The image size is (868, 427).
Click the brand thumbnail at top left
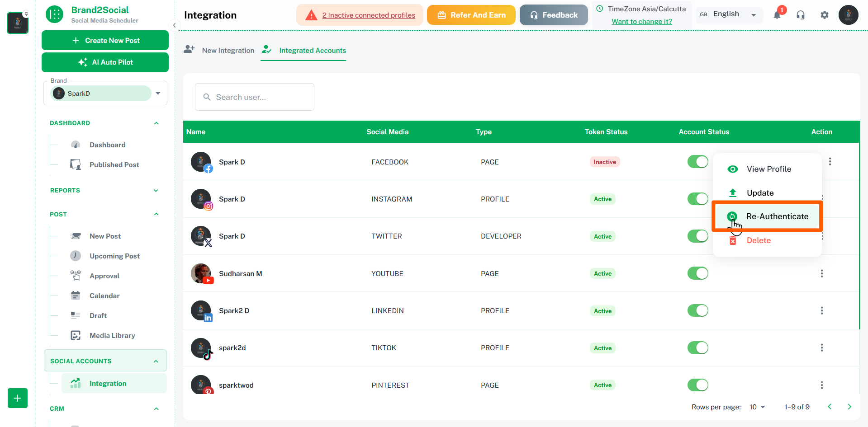18,23
